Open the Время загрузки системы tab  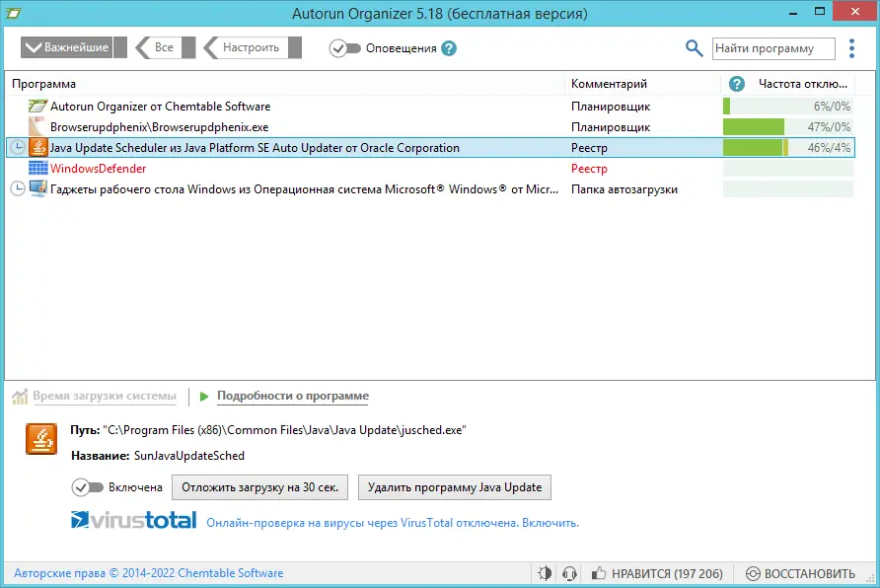pyautogui.click(x=105, y=396)
